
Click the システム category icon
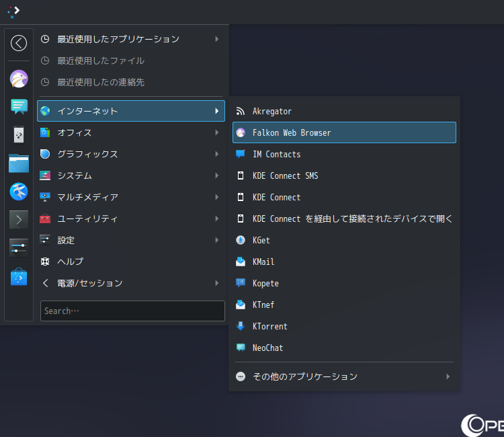click(x=45, y=175)
